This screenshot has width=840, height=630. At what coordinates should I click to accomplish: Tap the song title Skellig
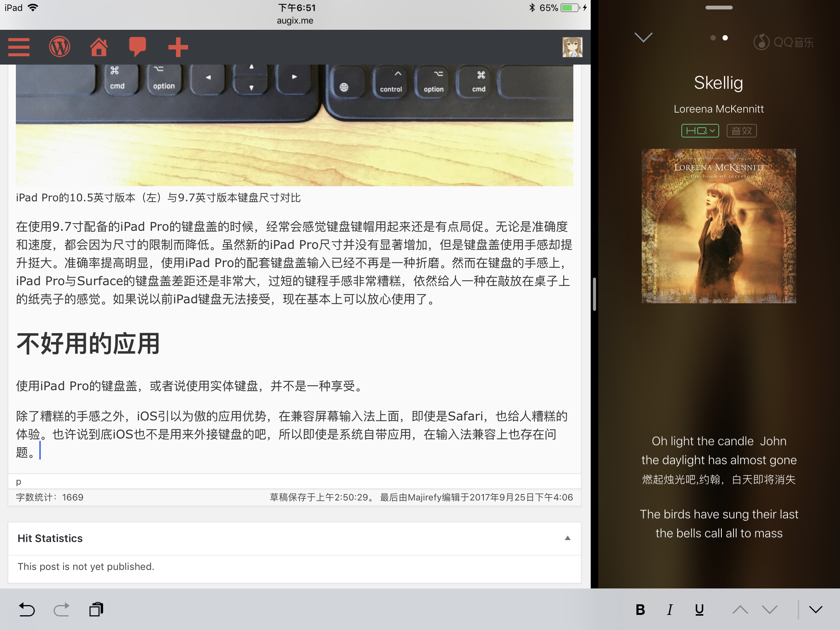click(x=718, y=83)
